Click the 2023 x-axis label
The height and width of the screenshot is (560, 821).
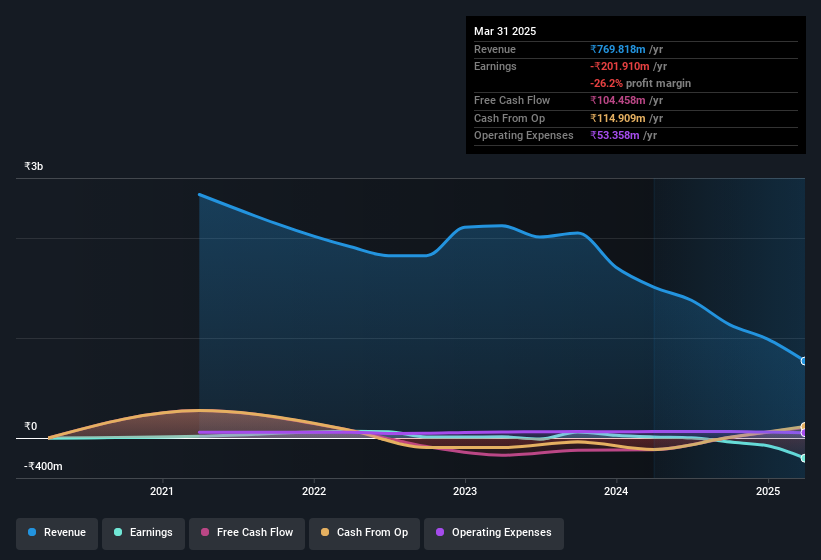pyautogui.click(x=465, y=491)
